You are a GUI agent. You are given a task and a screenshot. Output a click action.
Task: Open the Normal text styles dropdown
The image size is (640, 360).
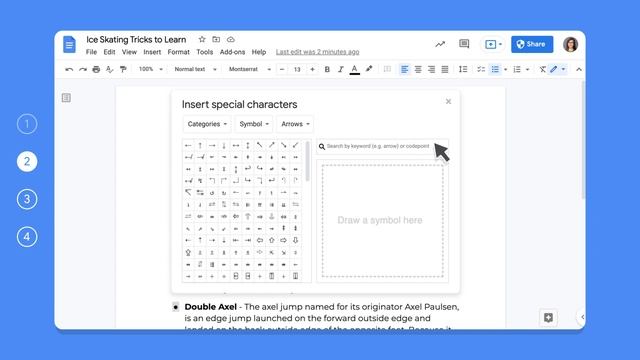pos(195,69)
